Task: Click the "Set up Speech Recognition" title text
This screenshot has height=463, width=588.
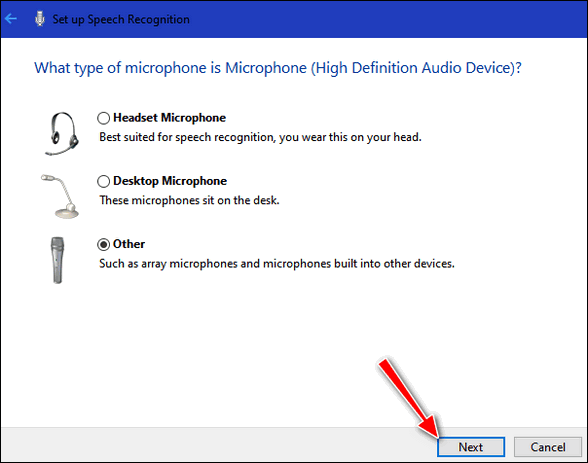Action: pos(121,19)
